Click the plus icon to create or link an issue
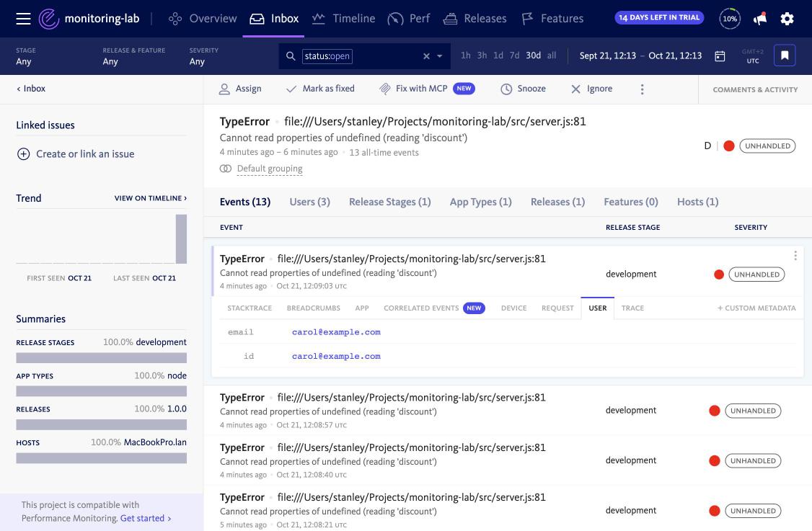Screen dimensions: 812x531 pos(23,153)
